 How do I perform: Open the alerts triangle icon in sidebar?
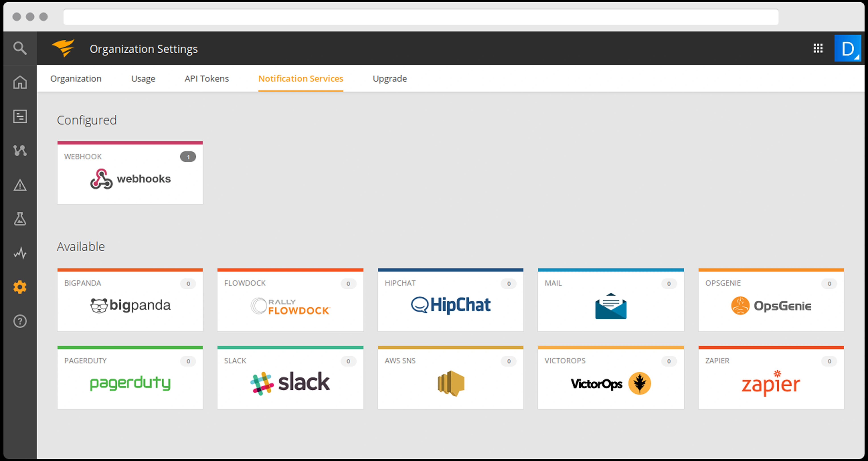tap(20, 185)
